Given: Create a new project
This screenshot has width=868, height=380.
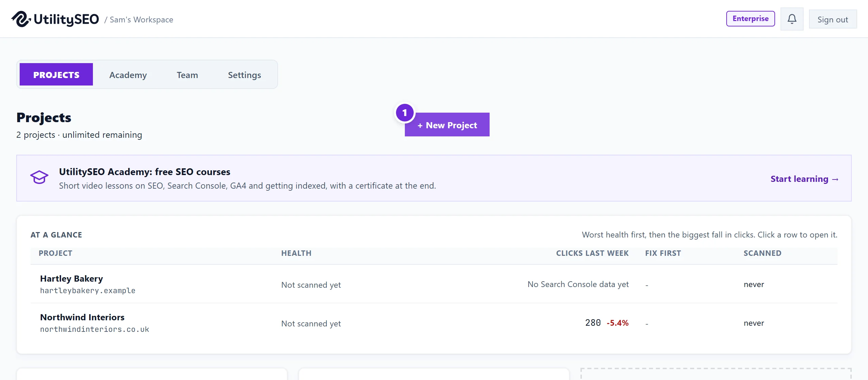Looking at the screenshot, I should point(447,125).
